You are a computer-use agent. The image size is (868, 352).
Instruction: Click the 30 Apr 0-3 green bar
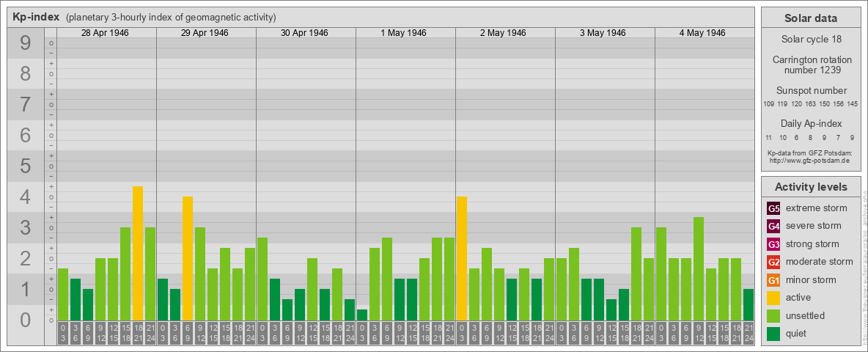click(262, 279)
